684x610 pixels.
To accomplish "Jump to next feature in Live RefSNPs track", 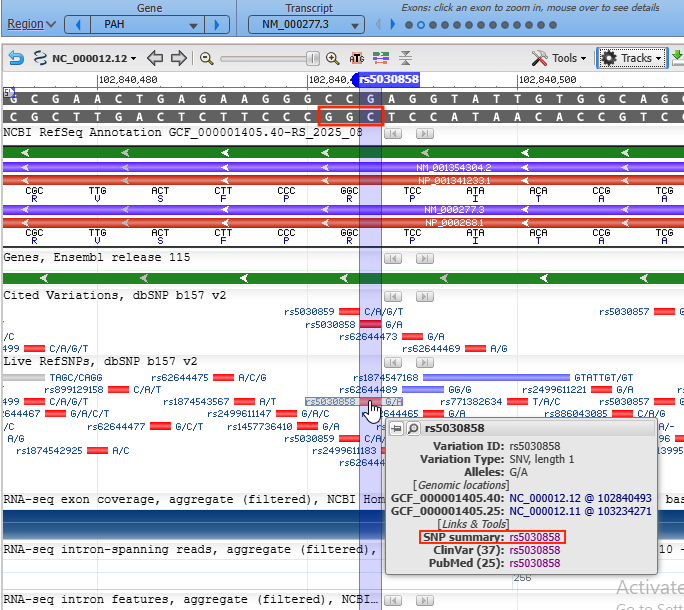I will [425, 363].
